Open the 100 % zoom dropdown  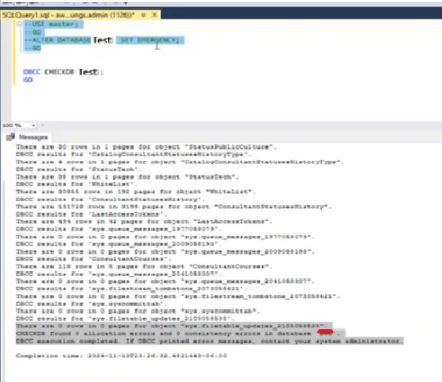point(34,125)
